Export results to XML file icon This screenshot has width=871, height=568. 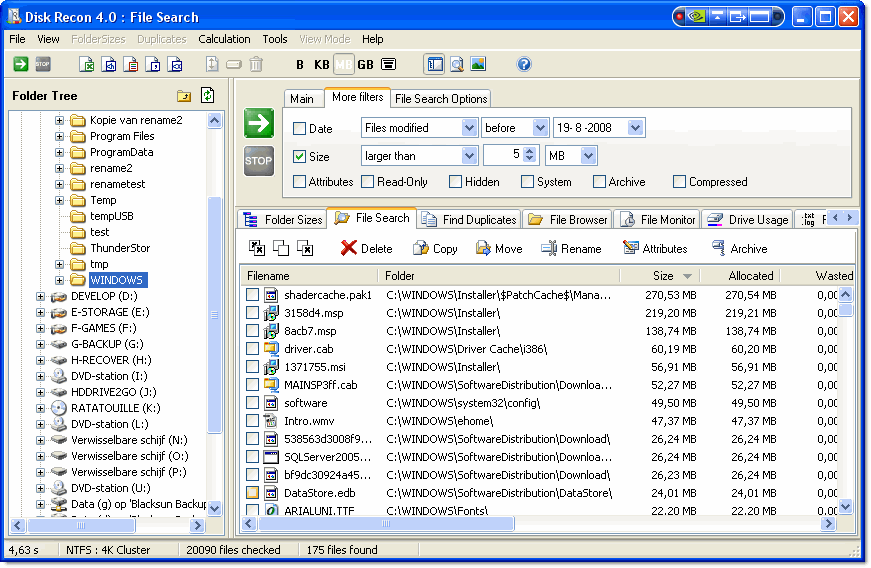[176, 64]
